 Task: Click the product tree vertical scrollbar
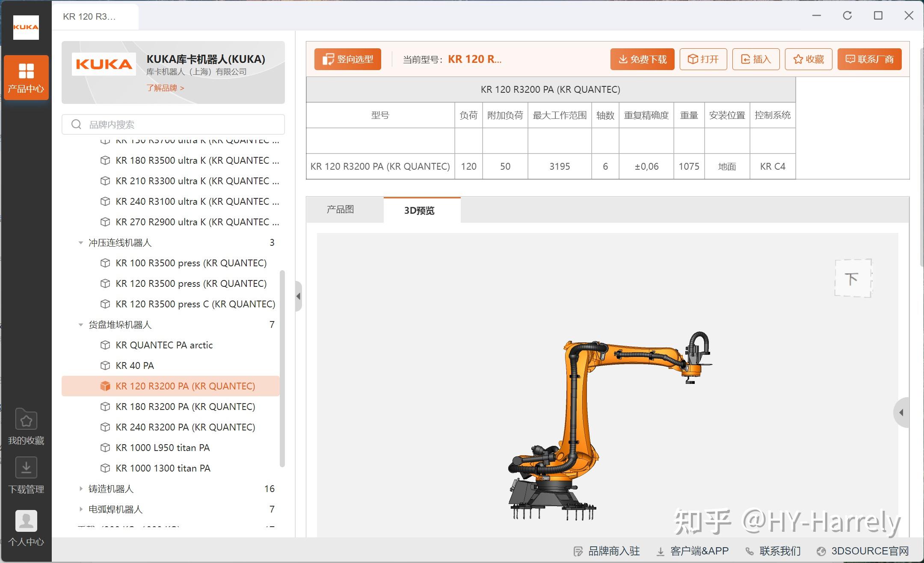(282, 368)
